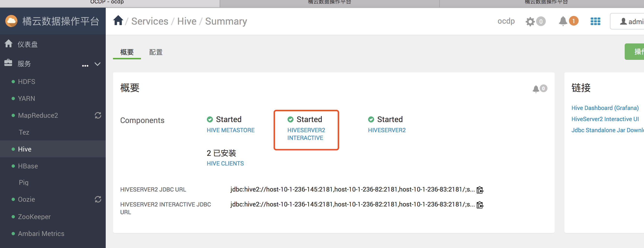Select MapReduce2 service in sidebar
Image resolution: width=644 pixels, height=248 pixels.
(x=38, y=115)
